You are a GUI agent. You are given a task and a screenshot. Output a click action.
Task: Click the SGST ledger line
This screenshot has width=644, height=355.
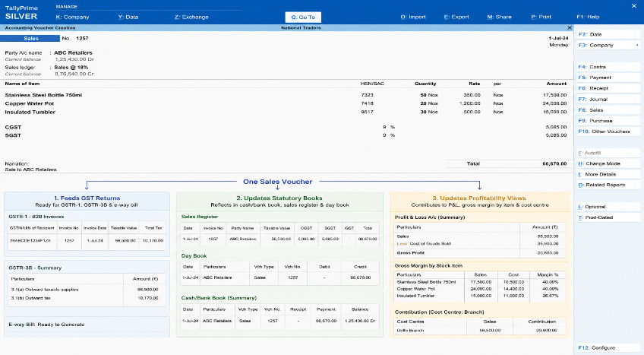tap(286, 135)
